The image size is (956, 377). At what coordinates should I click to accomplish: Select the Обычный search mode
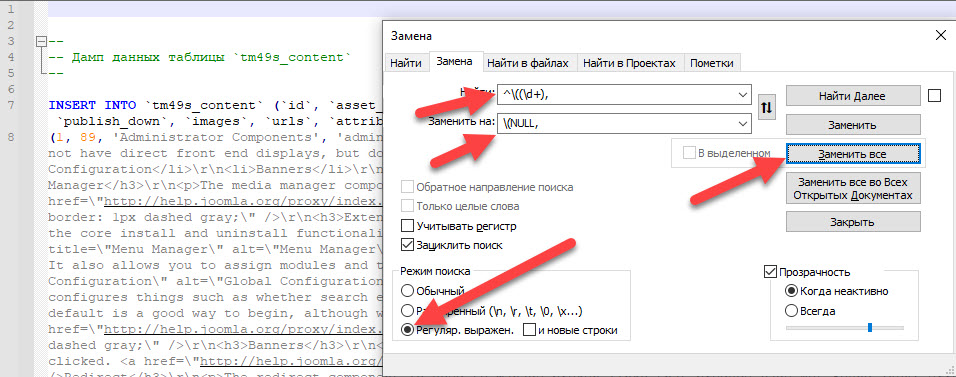coord(407,291)
